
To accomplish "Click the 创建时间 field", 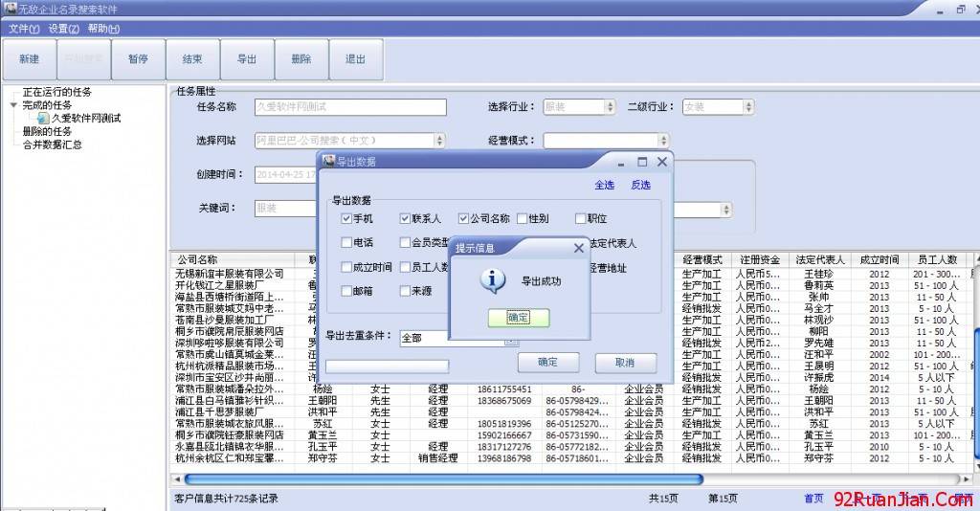I will 286,174.
